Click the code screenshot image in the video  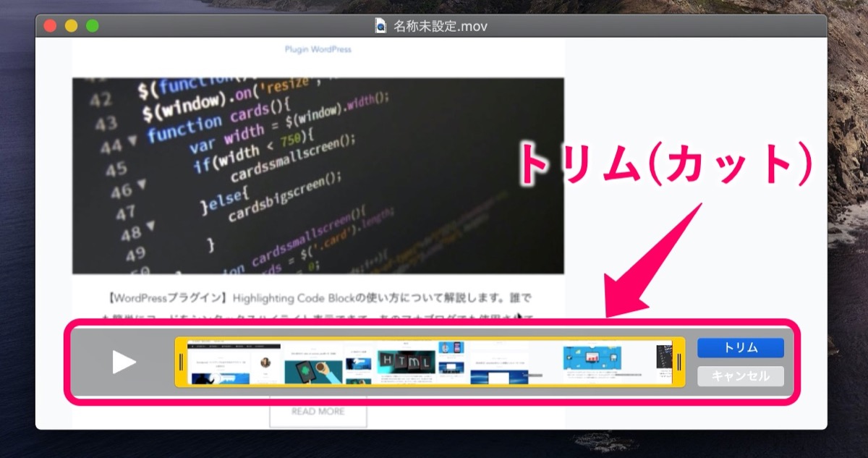318,176
